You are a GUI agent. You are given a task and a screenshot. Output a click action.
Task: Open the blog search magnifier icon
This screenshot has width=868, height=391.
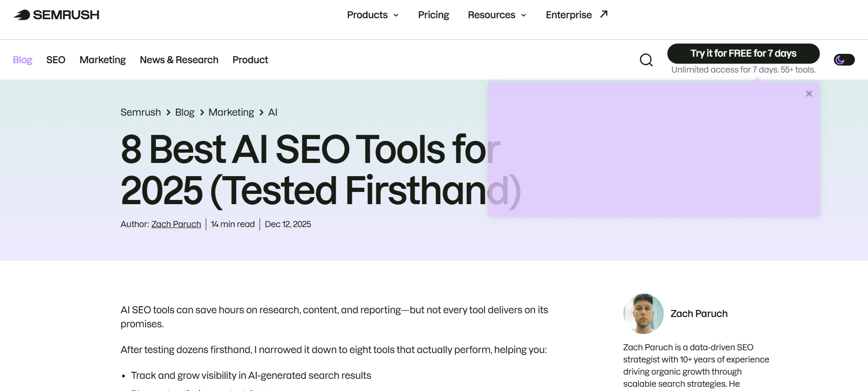[646, 60]
